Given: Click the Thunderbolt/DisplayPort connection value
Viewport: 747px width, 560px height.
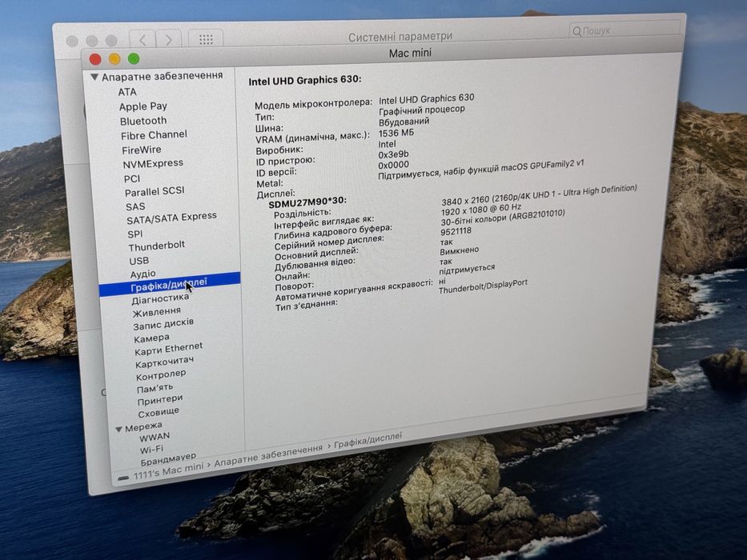Looking at the screenshot, I should click(483, 286).
